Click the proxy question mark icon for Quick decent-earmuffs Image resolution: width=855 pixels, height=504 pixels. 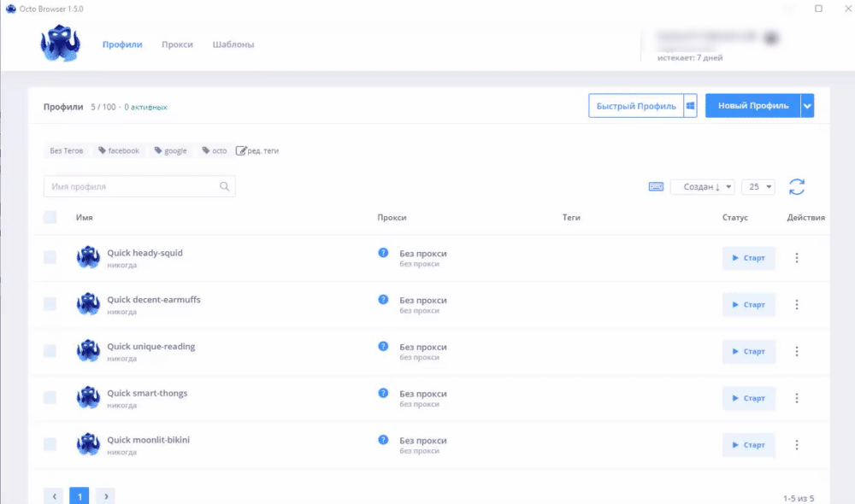tap(383, 300)
